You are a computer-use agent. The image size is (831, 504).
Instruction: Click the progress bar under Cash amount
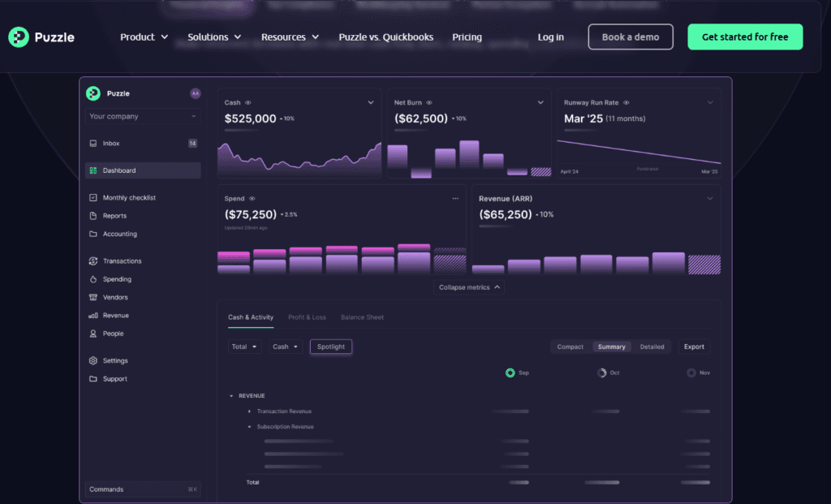pyautogui.click(x=241, y=130)
